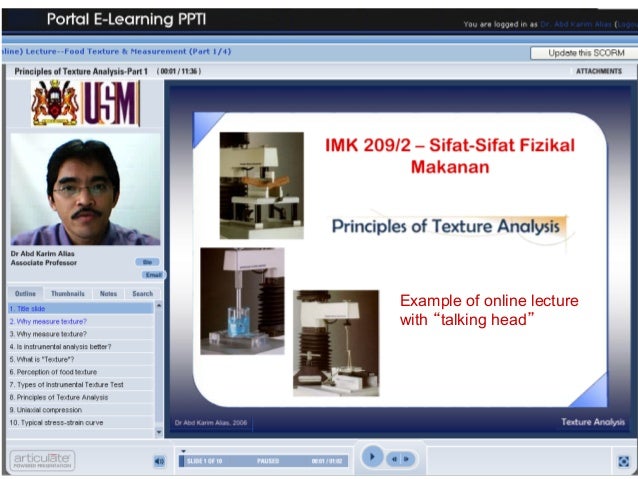
Task: Click the slide progress bar
Action: (263, 461)
